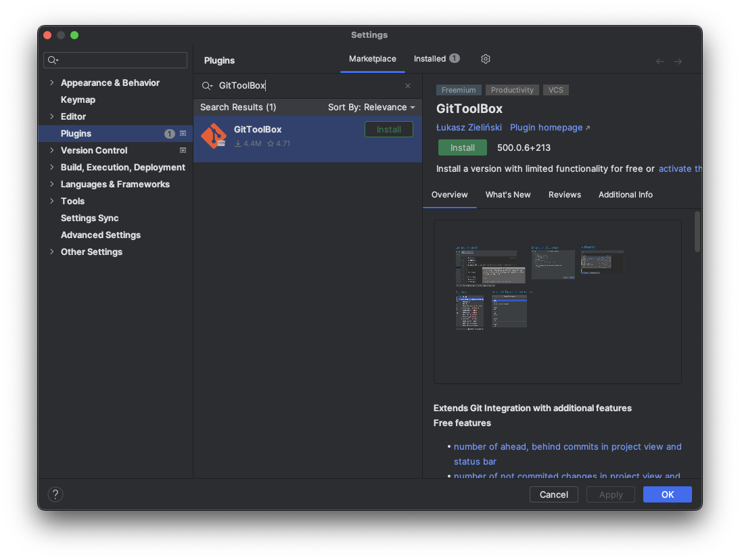The width and height of the screenshot is (740, 560).
Task: Switch to the Marketplace tab
Action: click(372, 59)
